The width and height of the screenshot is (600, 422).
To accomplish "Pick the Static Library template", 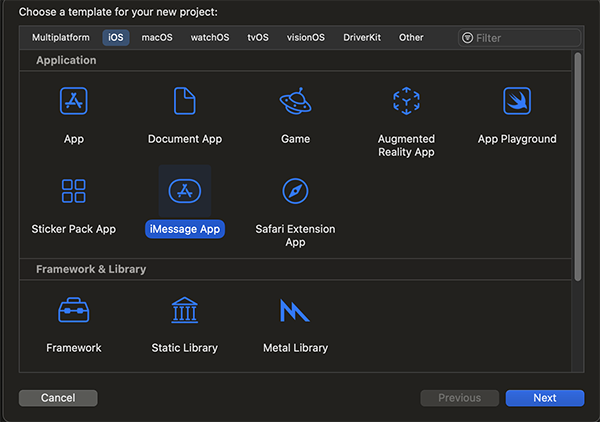I will (x=185, y=311).
